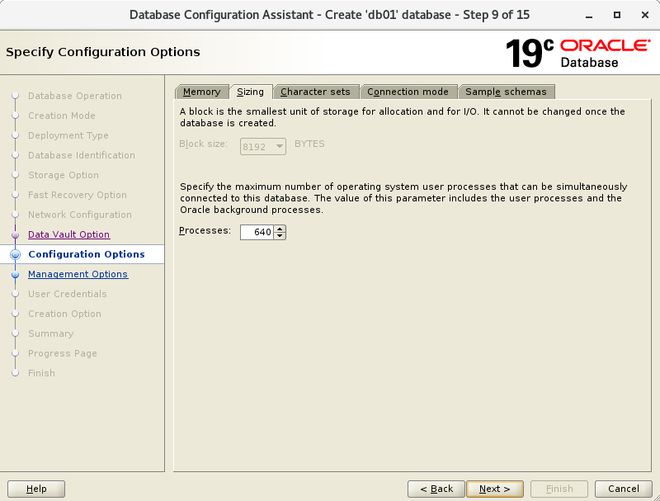The width and height of the screenshot is (660, 501).
Task: Click the Management Options step bullet
Action: (x=16, y=274)
